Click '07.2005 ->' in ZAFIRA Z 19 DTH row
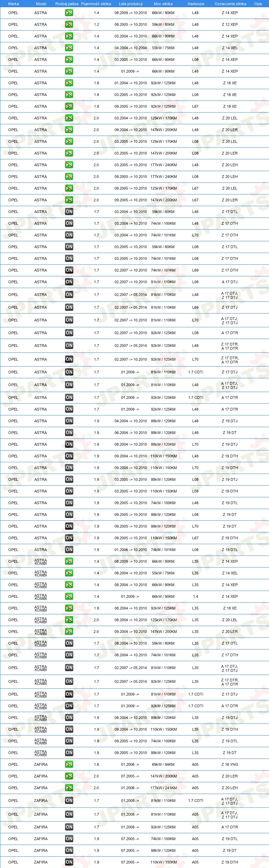269x868 pixels. pos(130,862)
